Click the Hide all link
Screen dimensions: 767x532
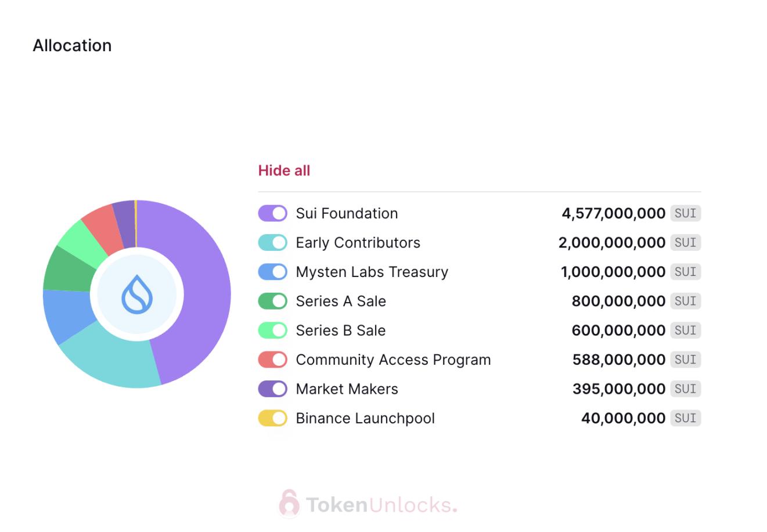pyautogui.click(x=284, y=171)
